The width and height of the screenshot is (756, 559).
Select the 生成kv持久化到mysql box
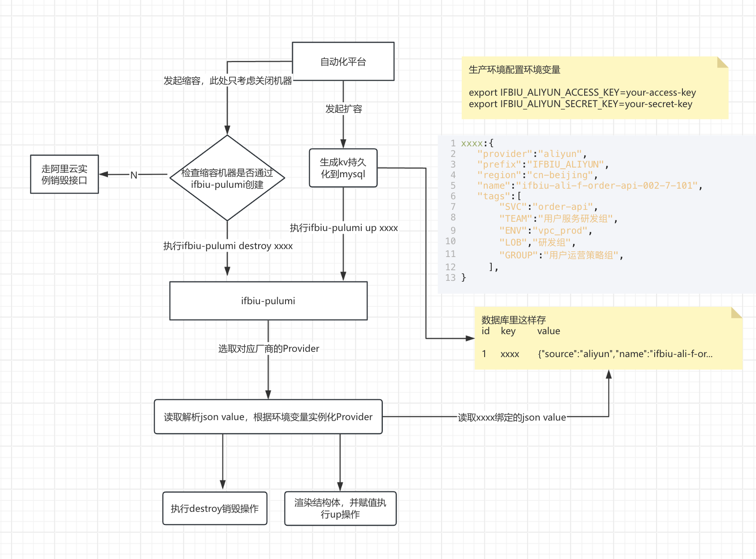[343, 168]
